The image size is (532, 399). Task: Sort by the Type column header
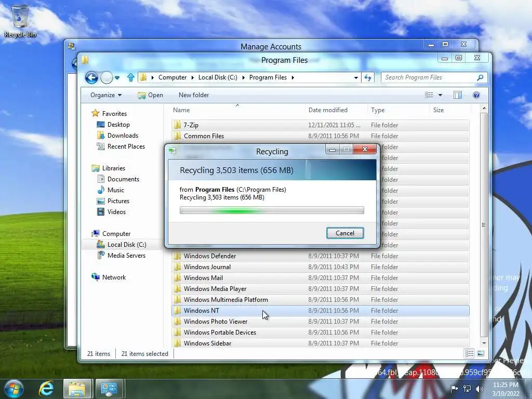pos(398,110)
